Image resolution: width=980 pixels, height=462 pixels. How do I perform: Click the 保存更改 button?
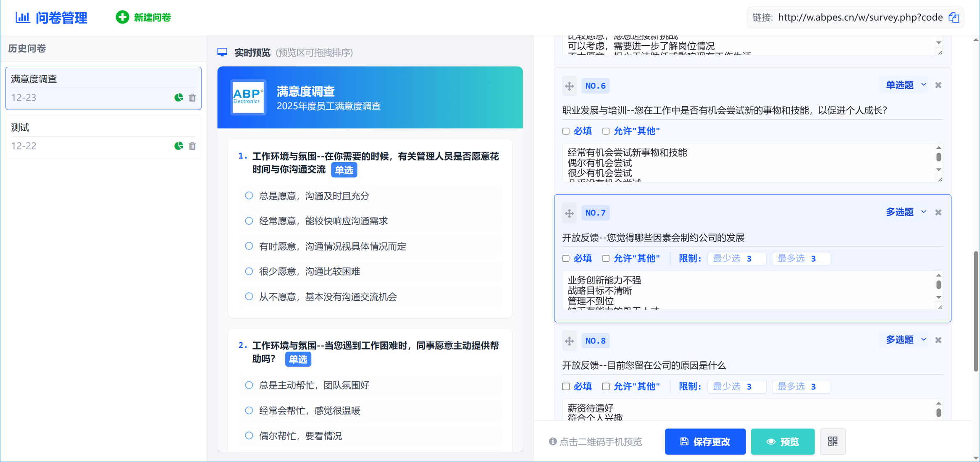(705, 441)
